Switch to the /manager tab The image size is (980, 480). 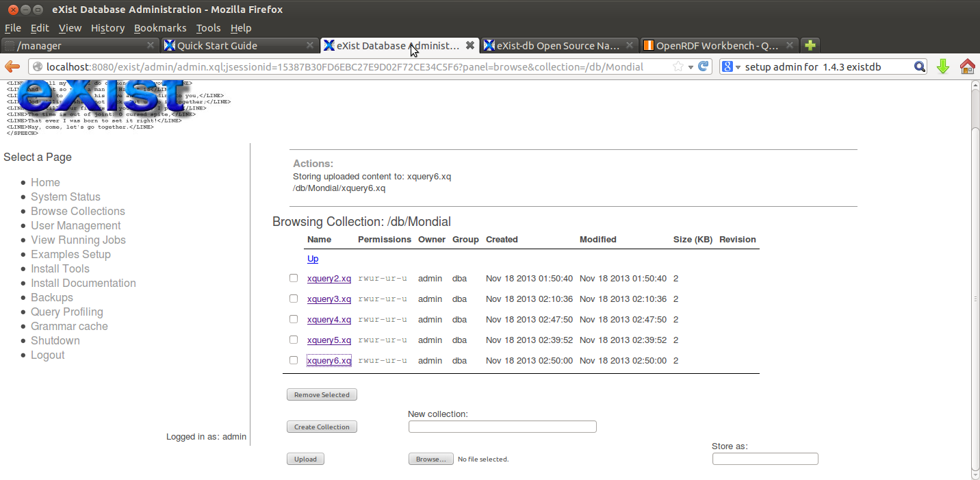point(79,46)
